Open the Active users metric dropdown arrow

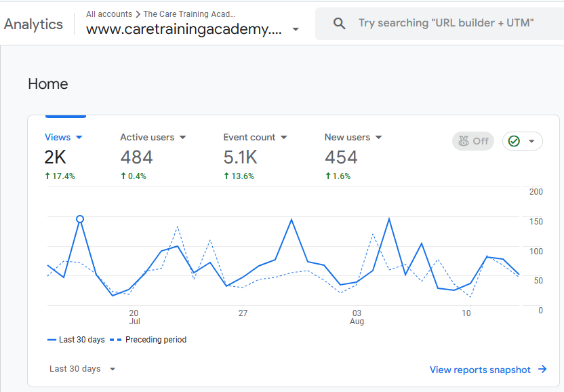point(183,137)
